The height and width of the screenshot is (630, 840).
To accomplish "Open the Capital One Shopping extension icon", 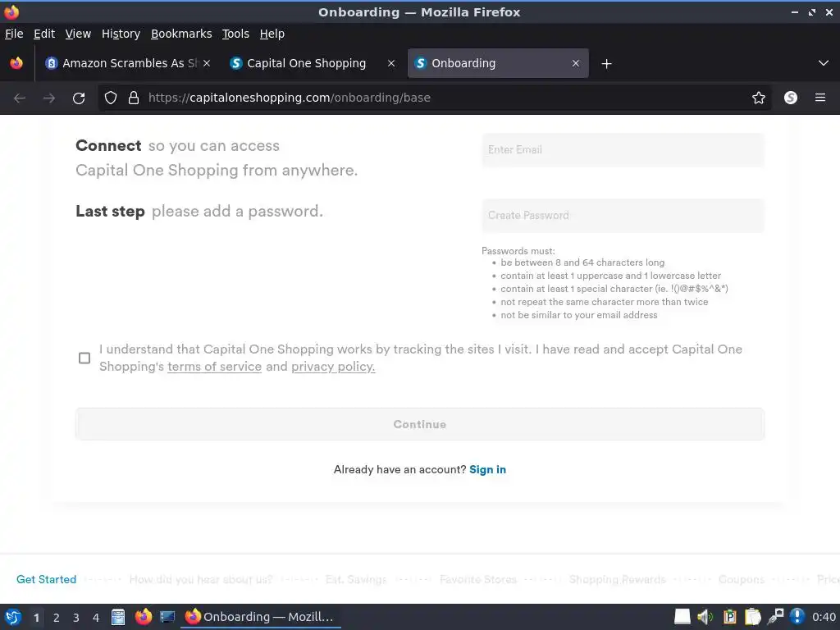I will click(x=791, y=98).
